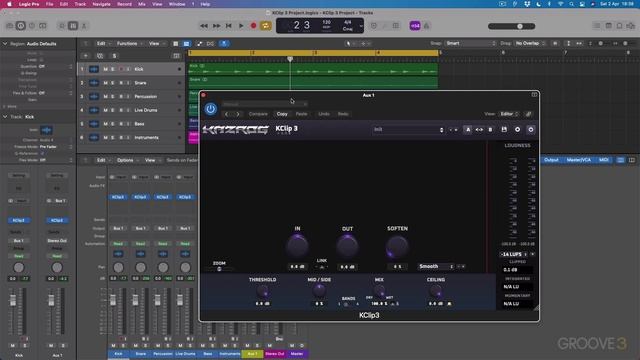
Task: Open the Track menu
Action: [80, 4]
